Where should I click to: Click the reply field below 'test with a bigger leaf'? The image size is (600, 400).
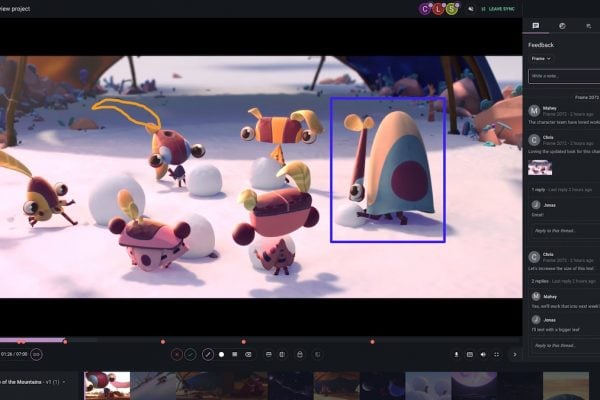(566, 346)
